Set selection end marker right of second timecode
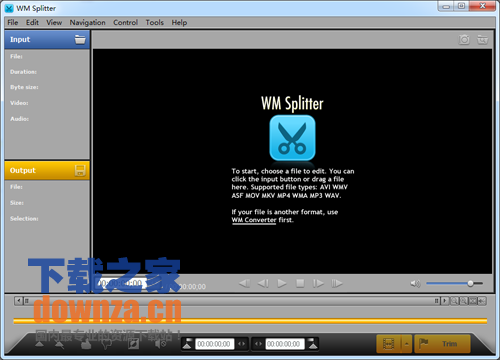The height and width of the screenshot is (360, 500). tap(313, 344)
